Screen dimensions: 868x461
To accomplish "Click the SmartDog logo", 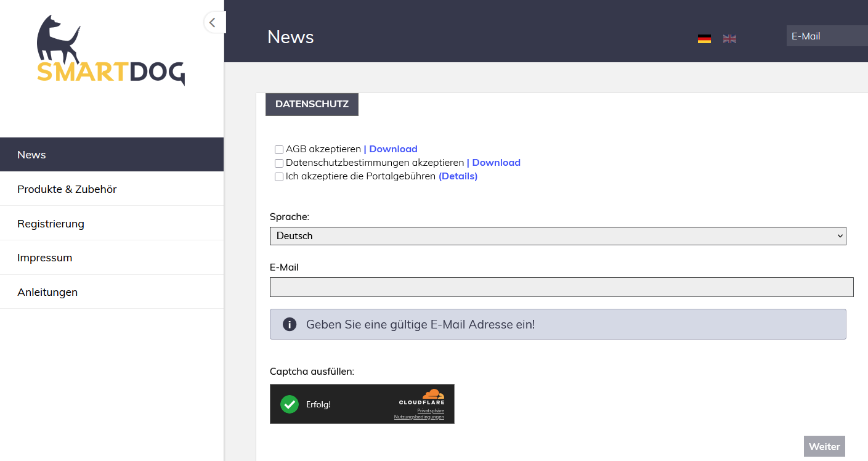I will point(111,51).
